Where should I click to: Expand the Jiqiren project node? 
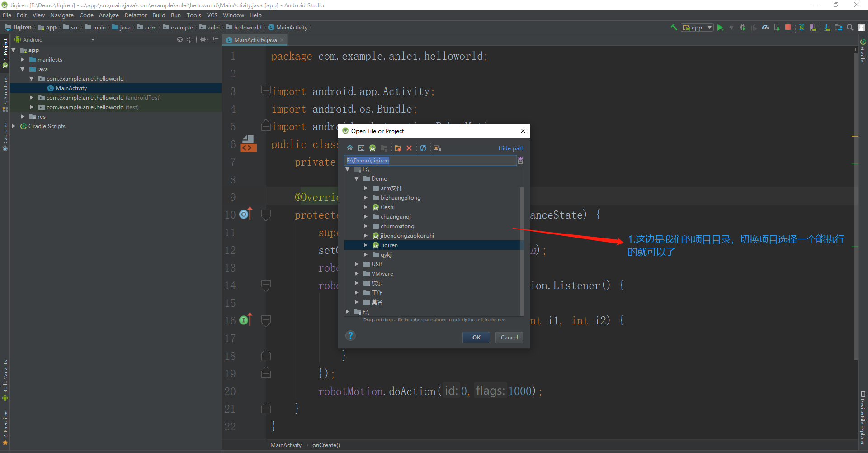366,245
